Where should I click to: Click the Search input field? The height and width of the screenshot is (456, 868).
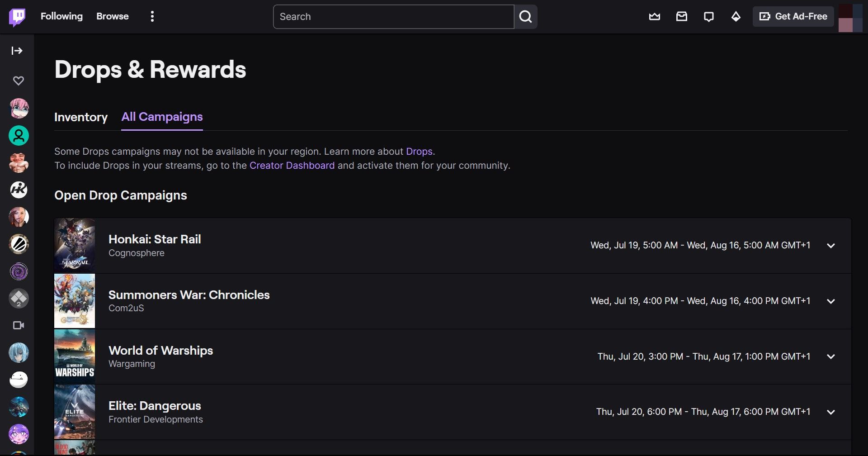[x=392, y=17]
